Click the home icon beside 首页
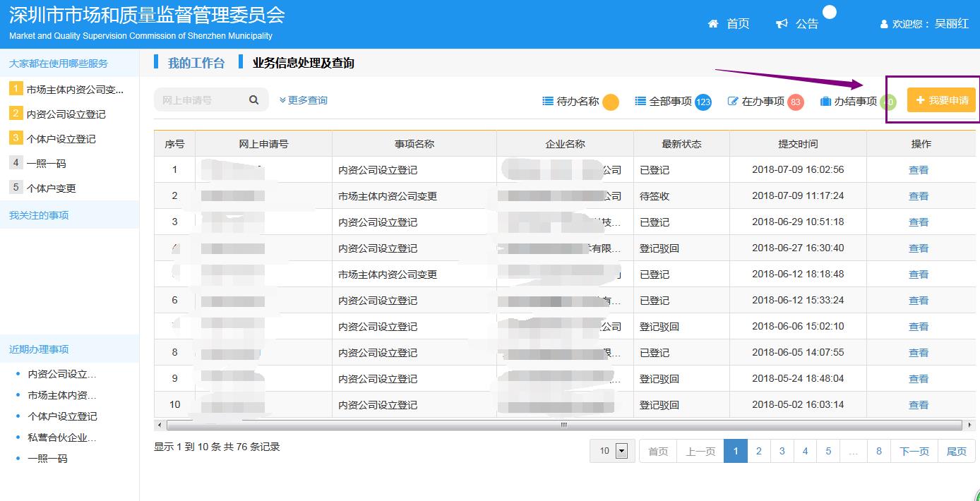The image size is (980, 501). click(x=713, y=24)
